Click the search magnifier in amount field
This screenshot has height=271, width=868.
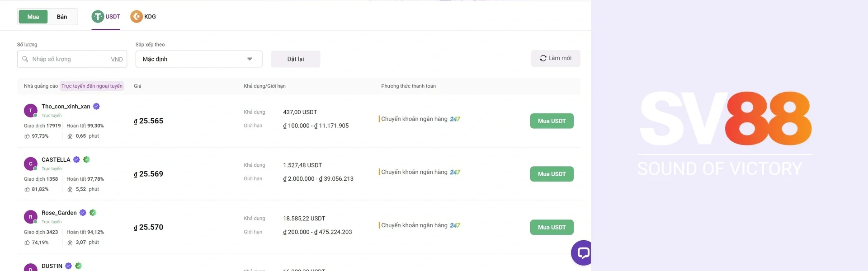click(25, 59)
